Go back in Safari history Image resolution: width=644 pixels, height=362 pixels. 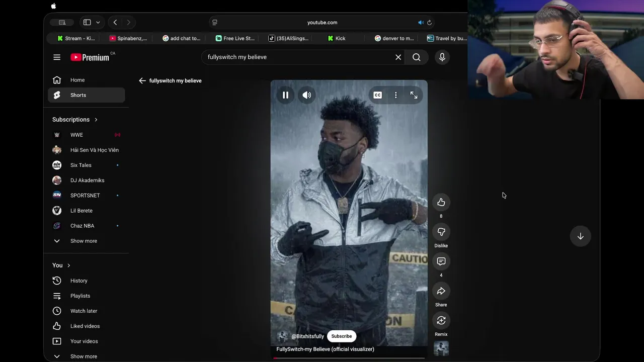click(x=115, y=22)
